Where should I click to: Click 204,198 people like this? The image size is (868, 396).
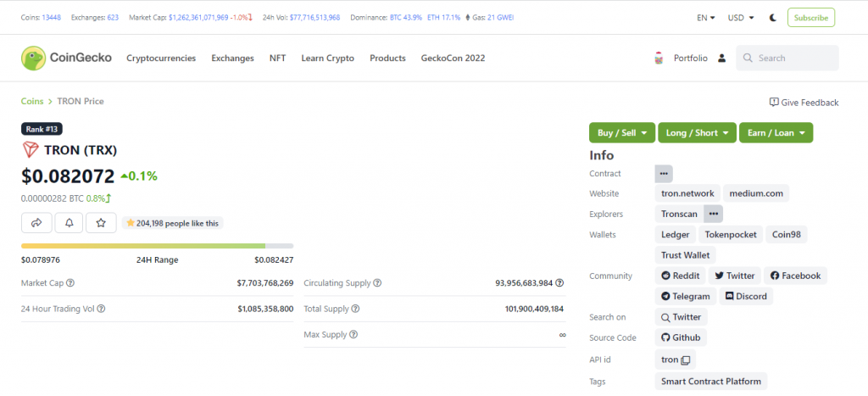tap(173, 223)
